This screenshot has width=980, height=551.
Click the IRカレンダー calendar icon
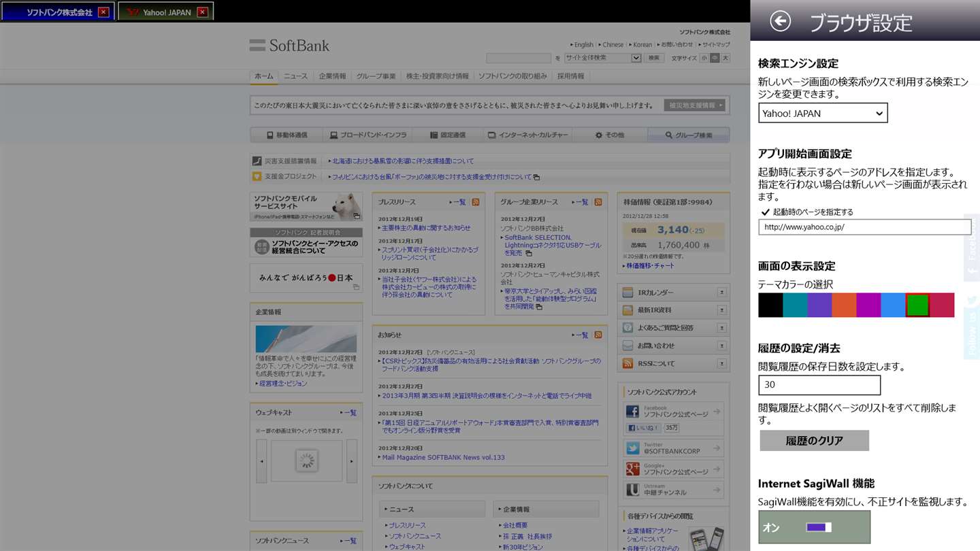point(627,293)
